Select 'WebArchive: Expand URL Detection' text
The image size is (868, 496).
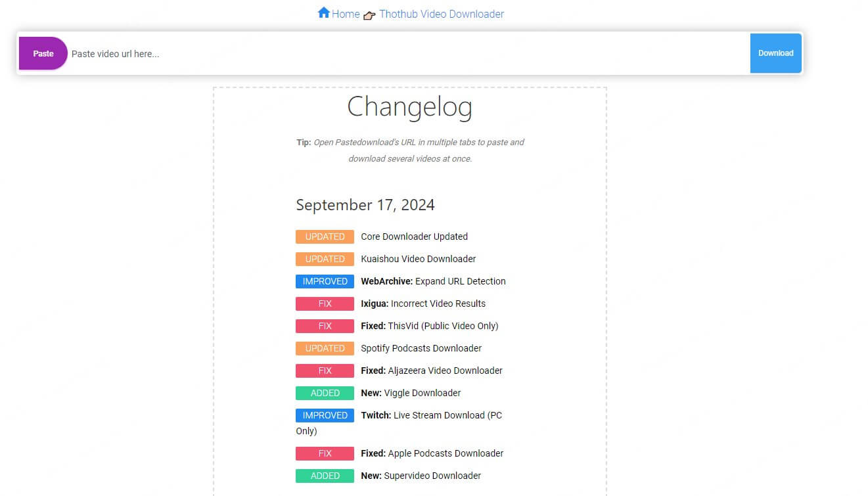click(433, 281)
